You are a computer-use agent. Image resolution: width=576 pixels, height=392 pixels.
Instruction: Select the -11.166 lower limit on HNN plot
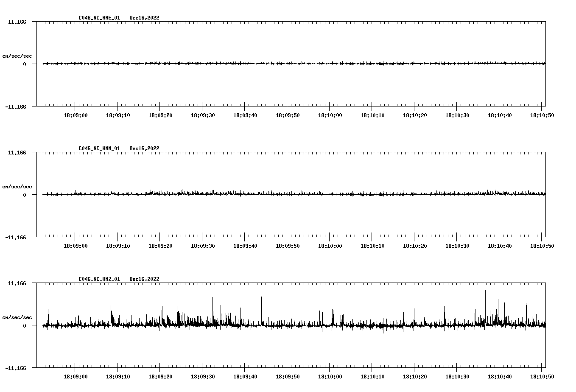[16, 238]
